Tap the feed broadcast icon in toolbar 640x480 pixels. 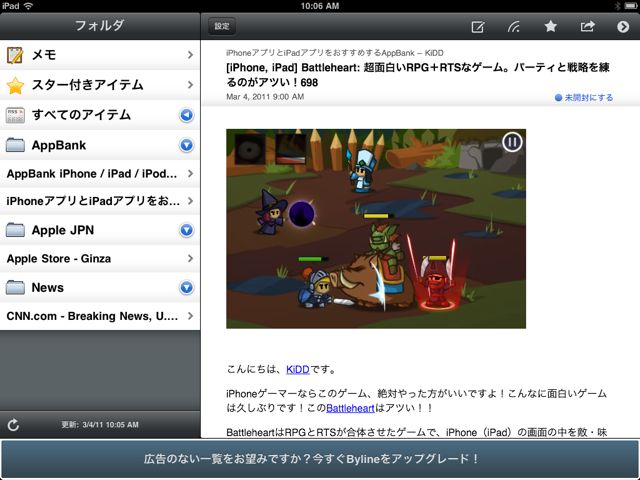(514, 27)
